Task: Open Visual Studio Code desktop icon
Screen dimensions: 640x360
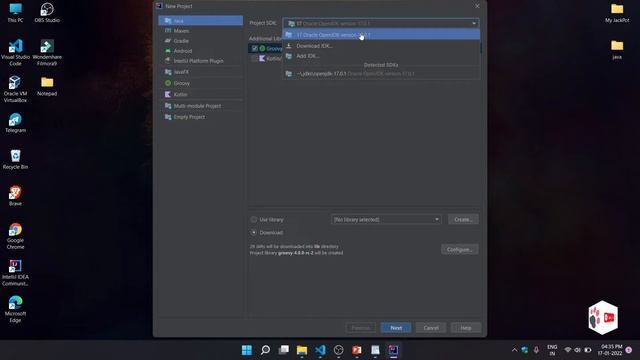Action: [16, 53]
